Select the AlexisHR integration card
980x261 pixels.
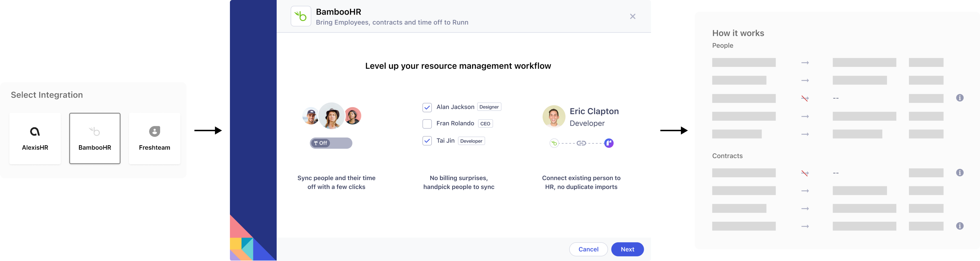pos(35,138)
